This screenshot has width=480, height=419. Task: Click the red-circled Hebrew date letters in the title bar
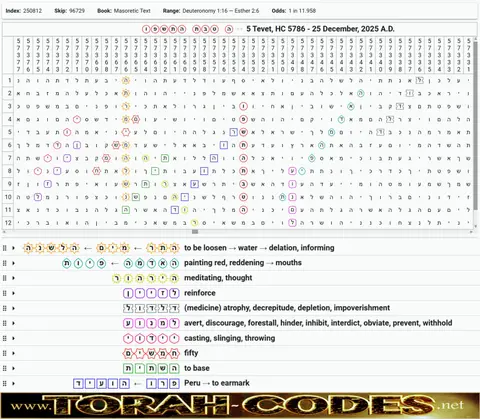[187, 29]
